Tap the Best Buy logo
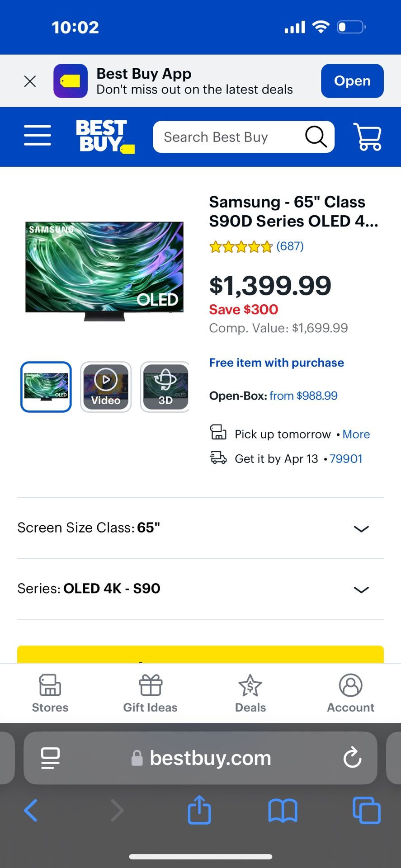 pyautogui.click(x=104, y=136)
